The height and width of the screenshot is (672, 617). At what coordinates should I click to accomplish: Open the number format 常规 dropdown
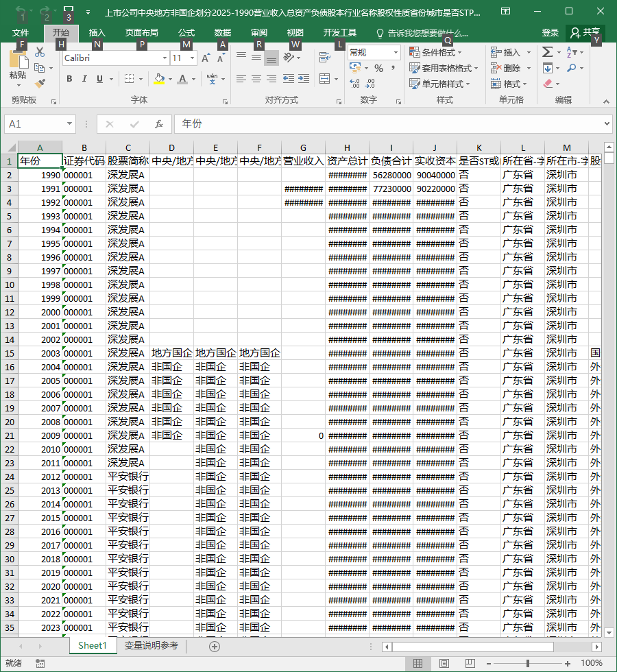[x=396, y=52]
